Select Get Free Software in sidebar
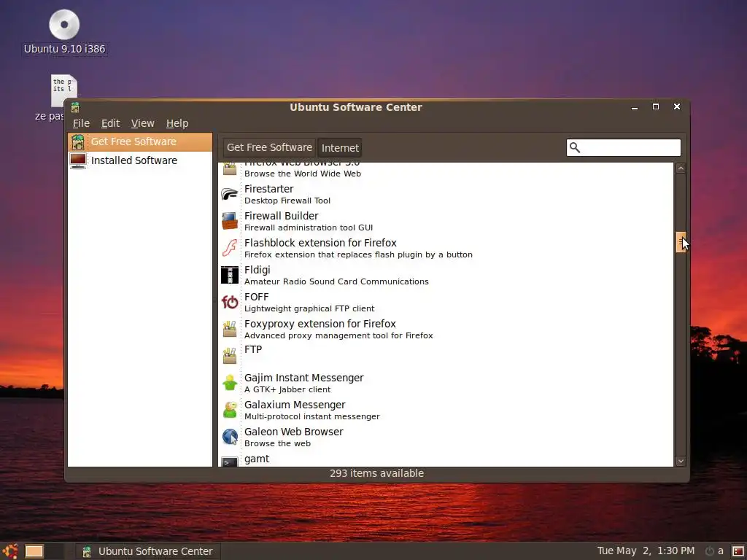The width and height of the screenshot is (747, 560). (x=139, y=142)
